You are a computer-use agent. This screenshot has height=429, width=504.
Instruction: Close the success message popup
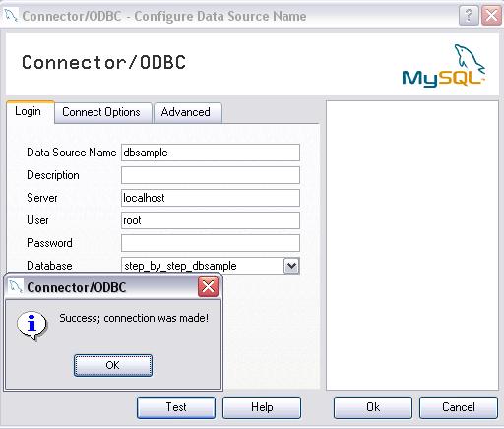(208, 286)
